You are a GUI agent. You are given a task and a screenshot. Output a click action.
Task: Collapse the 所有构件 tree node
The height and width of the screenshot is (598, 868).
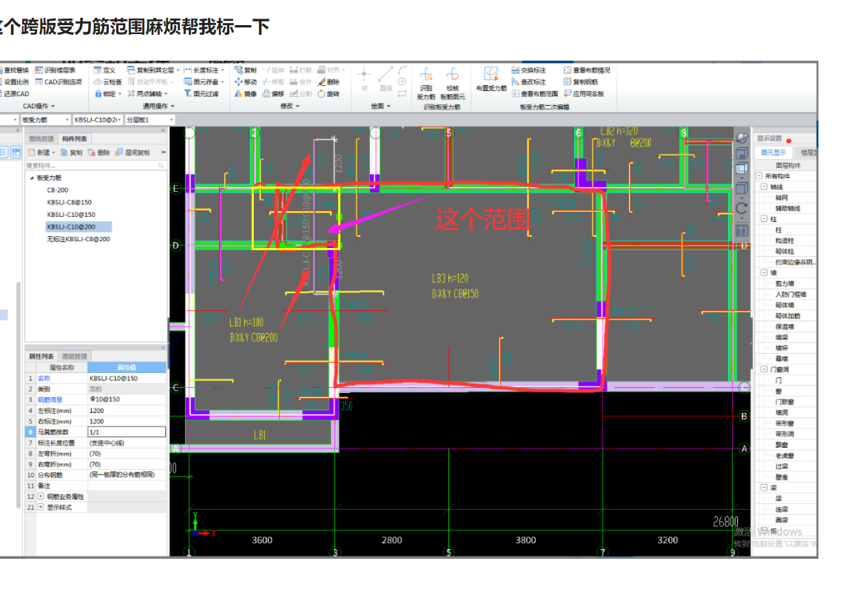[759, 175]
